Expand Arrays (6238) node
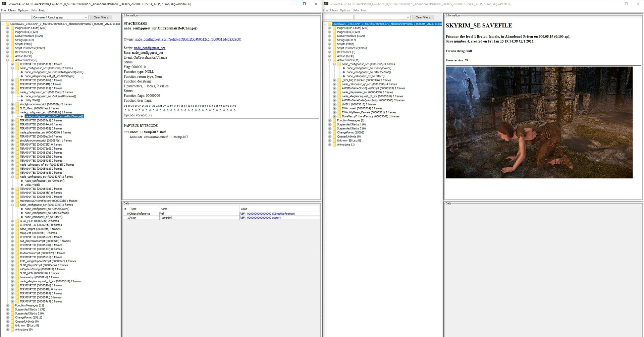 pos(330,56)
